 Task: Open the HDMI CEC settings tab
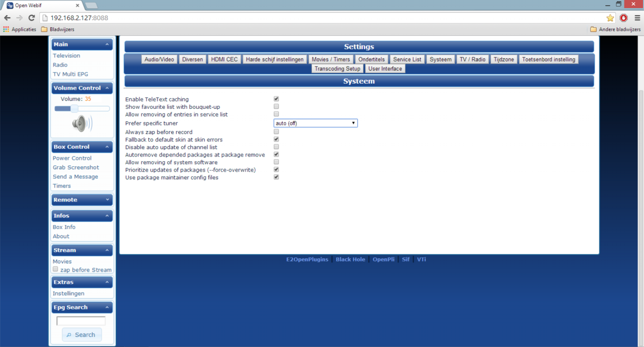[224, 59]
